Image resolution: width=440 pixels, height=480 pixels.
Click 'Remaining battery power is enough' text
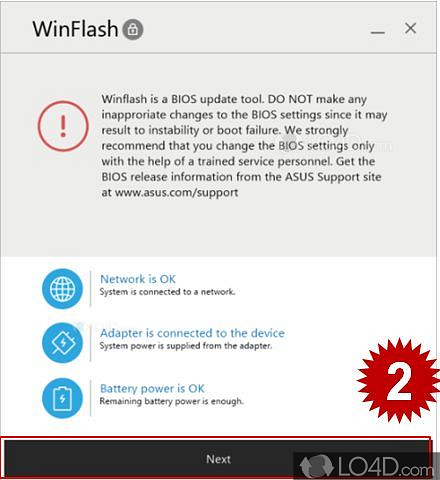coord(171,401)
